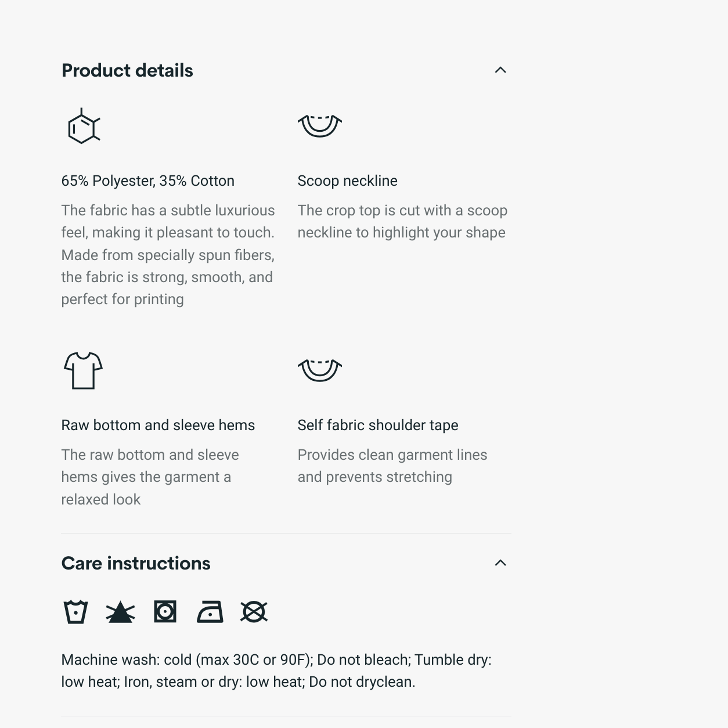Click the Raw bottom and sleeve hems title
728x728 pixels.
pyautogui.click(x=158, y=426)
